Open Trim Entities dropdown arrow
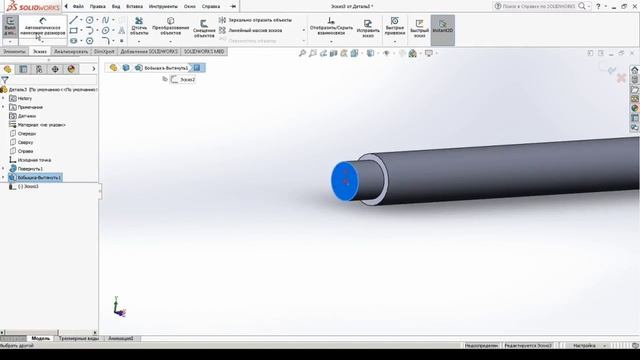640x360 pixels. pyautogui.click(x=139, y=42)
